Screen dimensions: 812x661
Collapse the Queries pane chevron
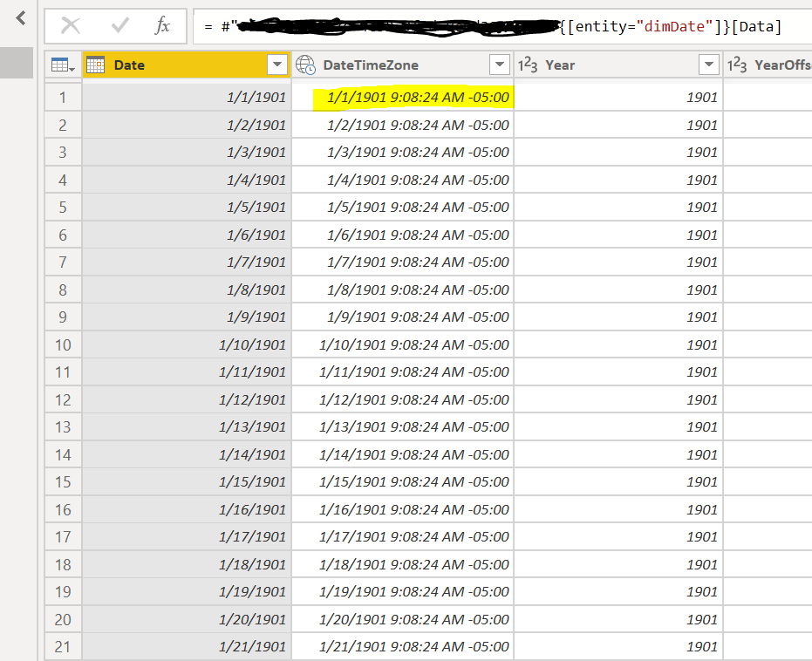(19, 17)
